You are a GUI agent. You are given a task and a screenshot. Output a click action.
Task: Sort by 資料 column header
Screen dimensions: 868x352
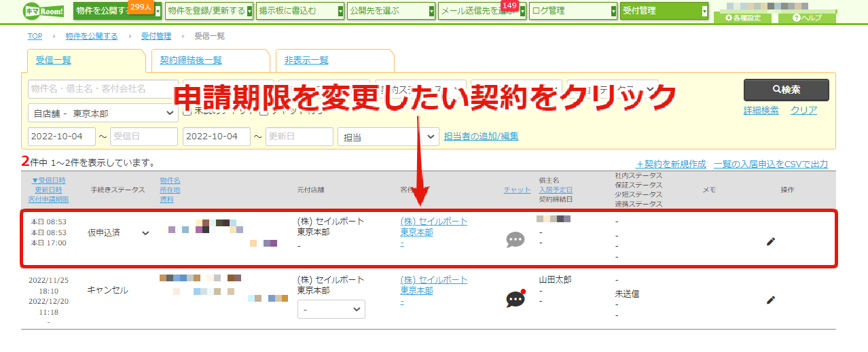coord(166,199)
